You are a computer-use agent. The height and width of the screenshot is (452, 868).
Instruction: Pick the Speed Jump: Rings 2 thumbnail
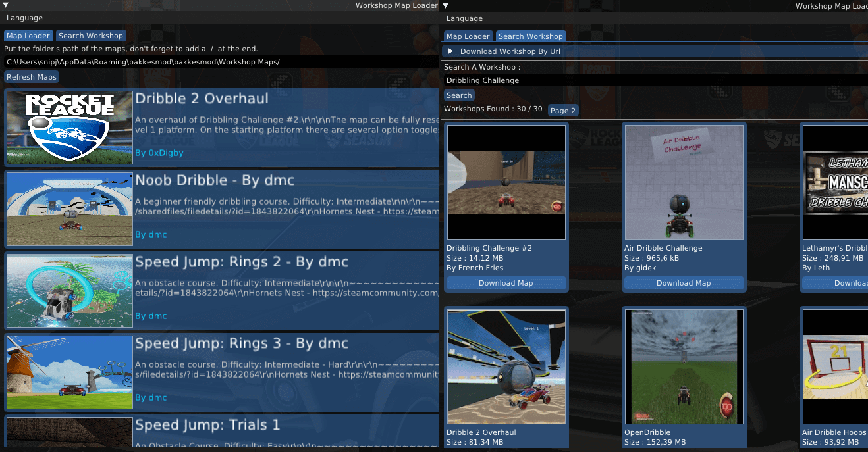(70, 291)
